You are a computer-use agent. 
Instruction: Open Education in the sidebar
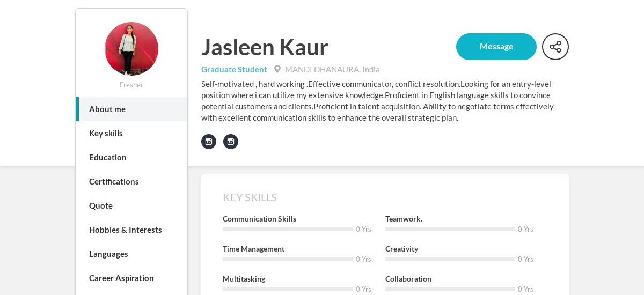tap(131, 157)
